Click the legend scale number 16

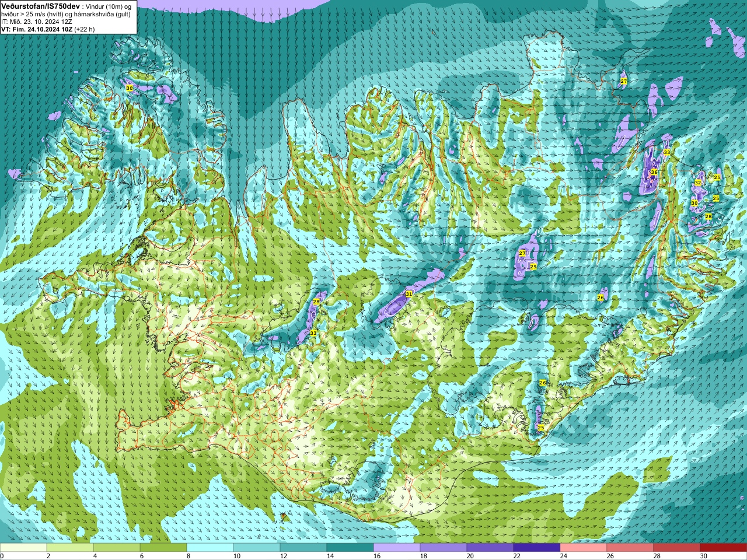[377, 556]
